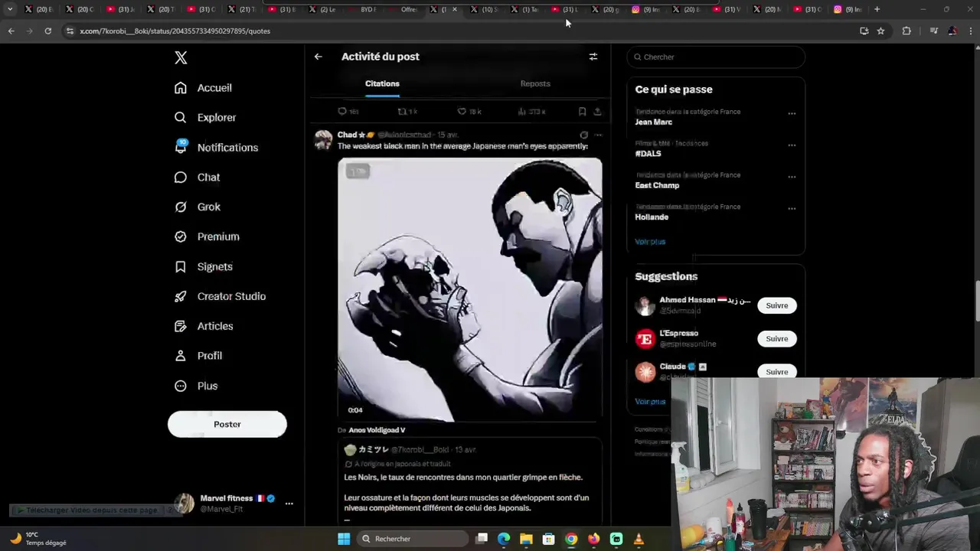This screenshot has height=551, width=980.
Task: Open Articles in the sidebar
Action: (x=204, y=327)
